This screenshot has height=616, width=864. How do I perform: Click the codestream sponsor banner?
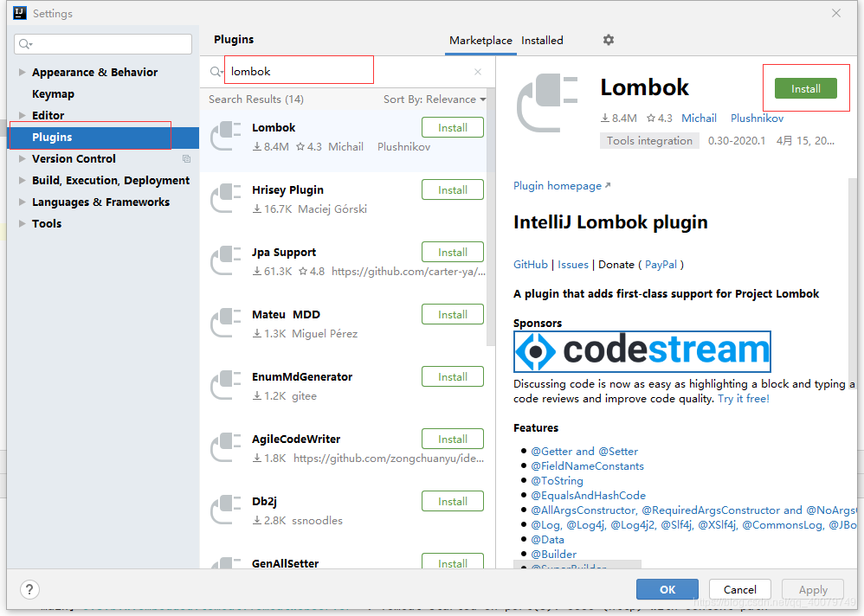(x=642, y=351)
